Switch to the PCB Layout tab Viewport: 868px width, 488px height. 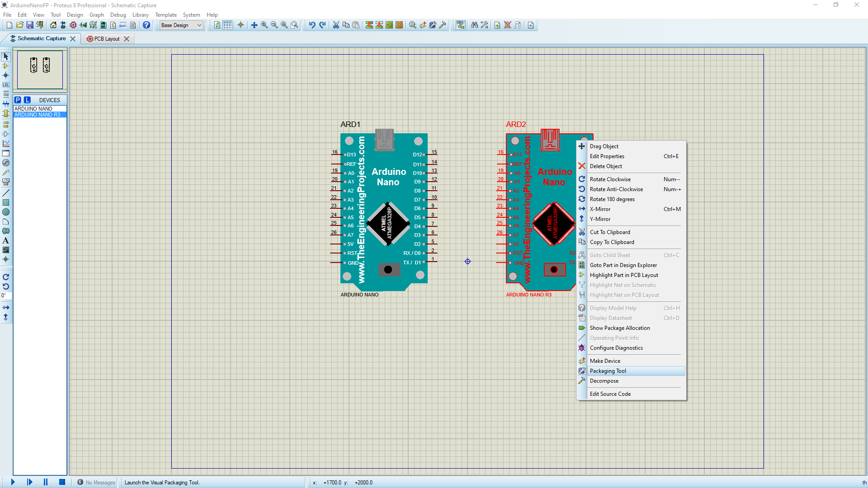coord(106,39)
